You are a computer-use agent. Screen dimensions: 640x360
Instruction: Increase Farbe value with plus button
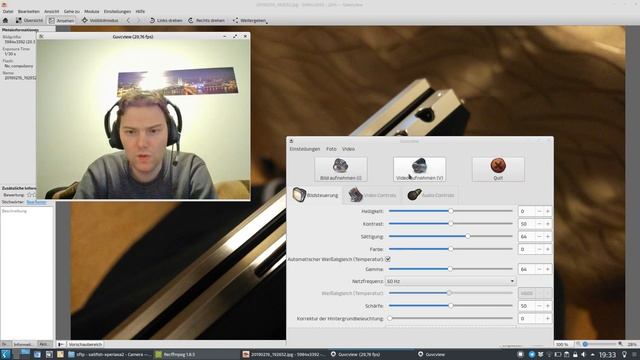click(548, 249)
